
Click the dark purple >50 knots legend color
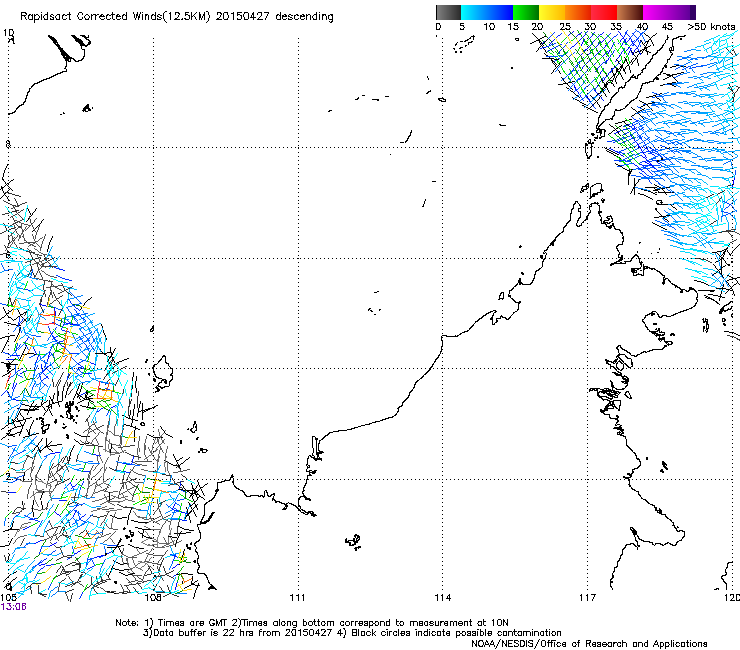tap(692, 12)
